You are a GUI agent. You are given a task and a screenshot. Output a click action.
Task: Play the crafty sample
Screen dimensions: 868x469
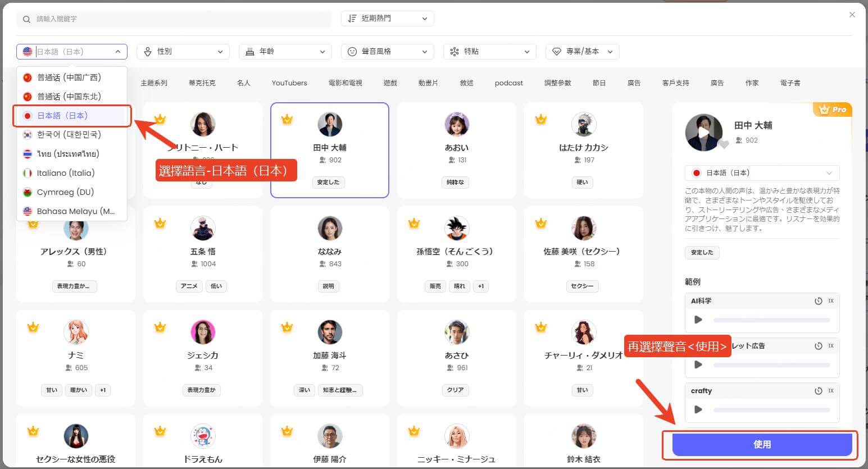point(698,409)
